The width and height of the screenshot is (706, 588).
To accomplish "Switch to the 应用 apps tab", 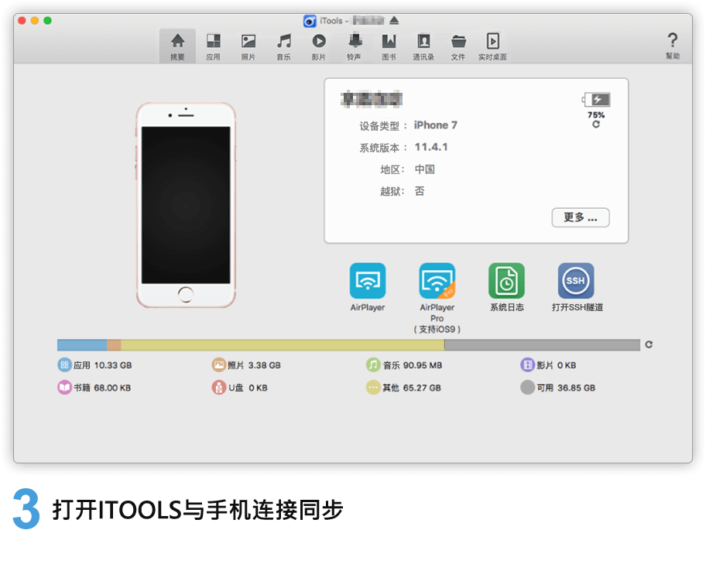I will coord(213,46).
